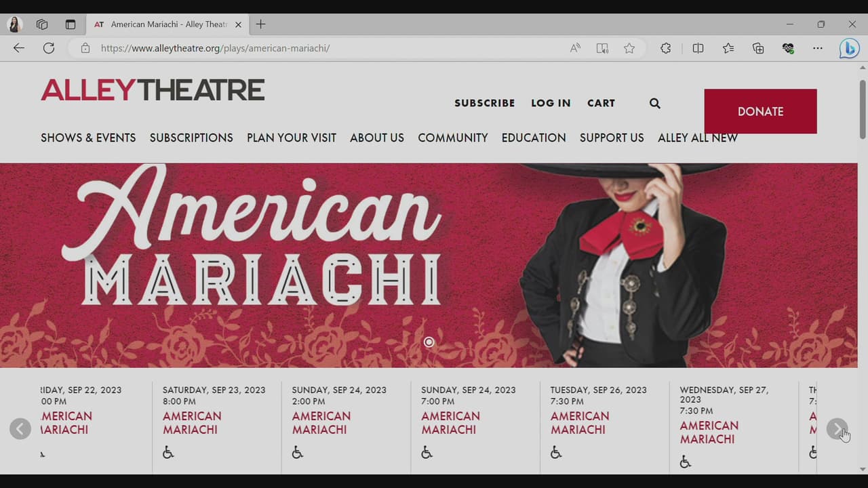
Task: Click the Log In link
Action: tap(551, 103)
